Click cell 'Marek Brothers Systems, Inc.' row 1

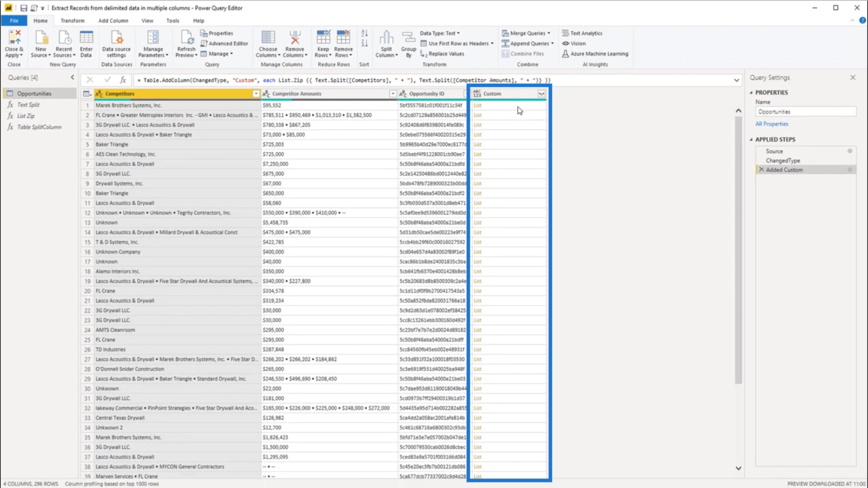click(178, 105)
